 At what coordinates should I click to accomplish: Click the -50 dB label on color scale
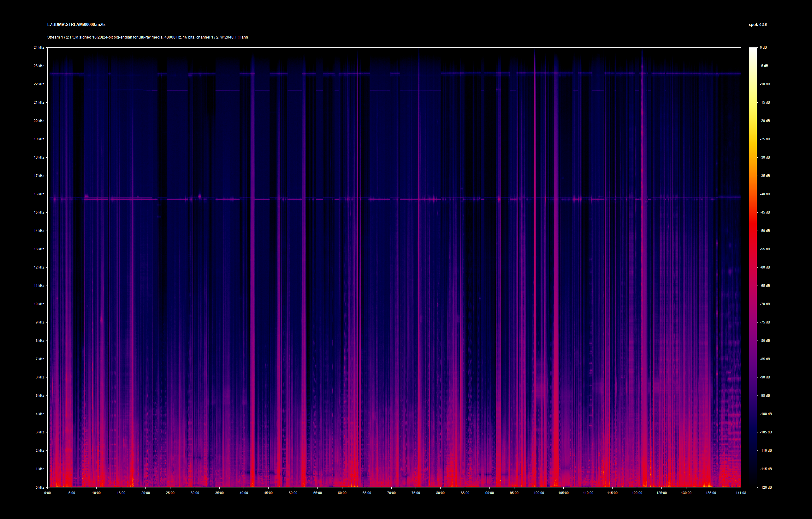[x=764, y=231]
